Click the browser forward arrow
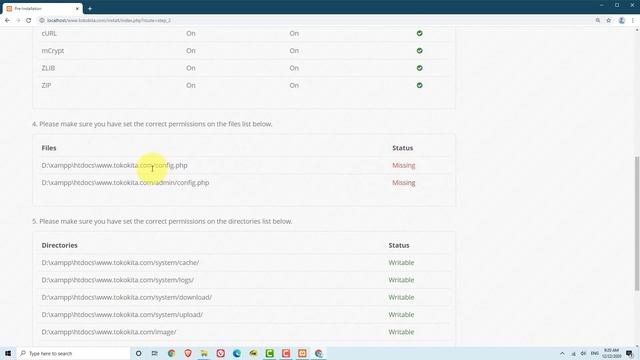 point(18,20)
